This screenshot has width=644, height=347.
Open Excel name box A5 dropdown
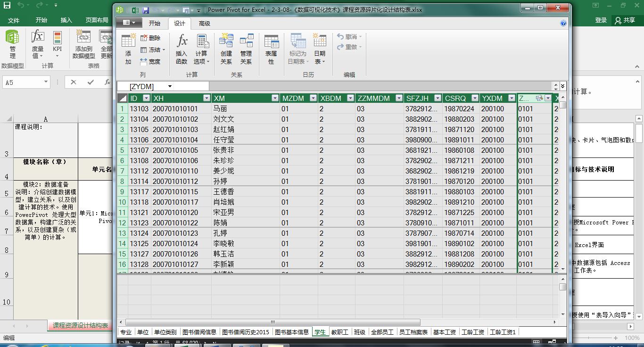pyautogui.click(x=46, y=82)
